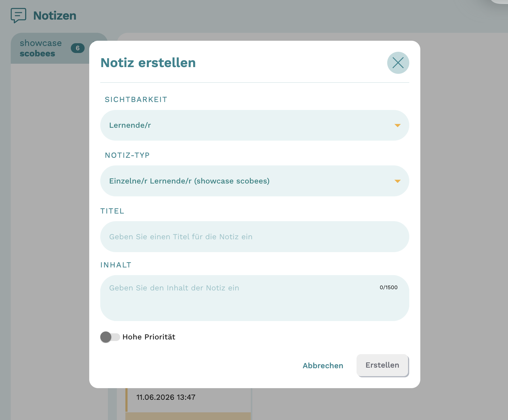The height and width of the screenshot is (420, 508).
Task: Click the SICHTBARKEIT field label
Action: [136, 100]
